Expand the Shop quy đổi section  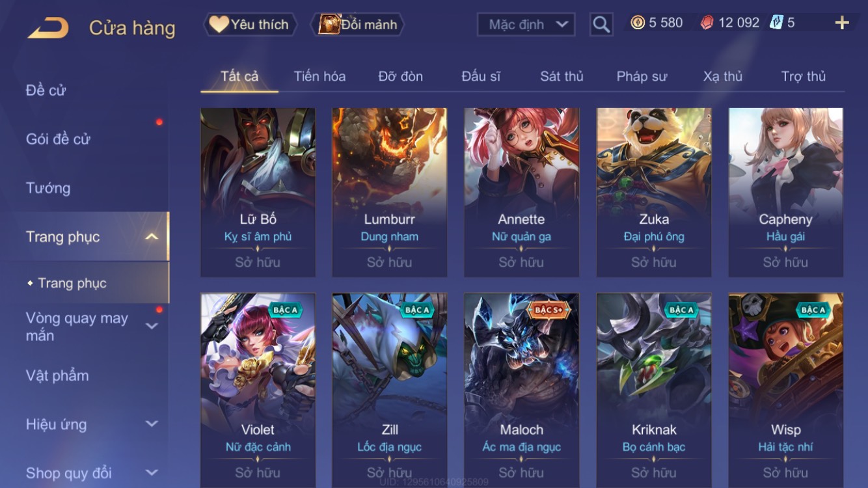(152, 472)
